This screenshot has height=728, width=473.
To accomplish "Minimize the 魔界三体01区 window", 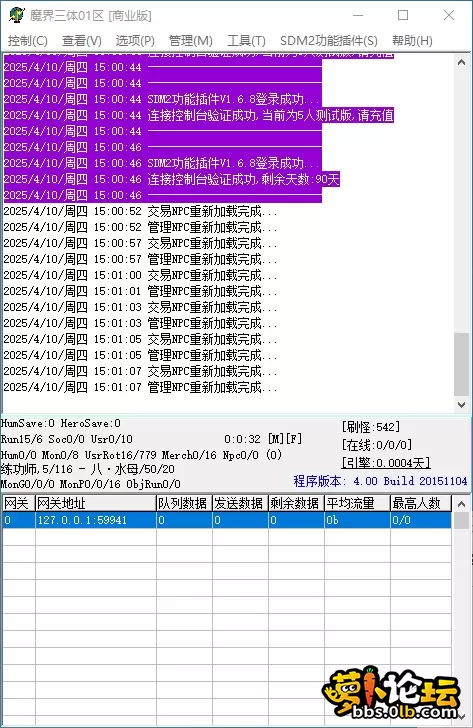I will (358, 15).
